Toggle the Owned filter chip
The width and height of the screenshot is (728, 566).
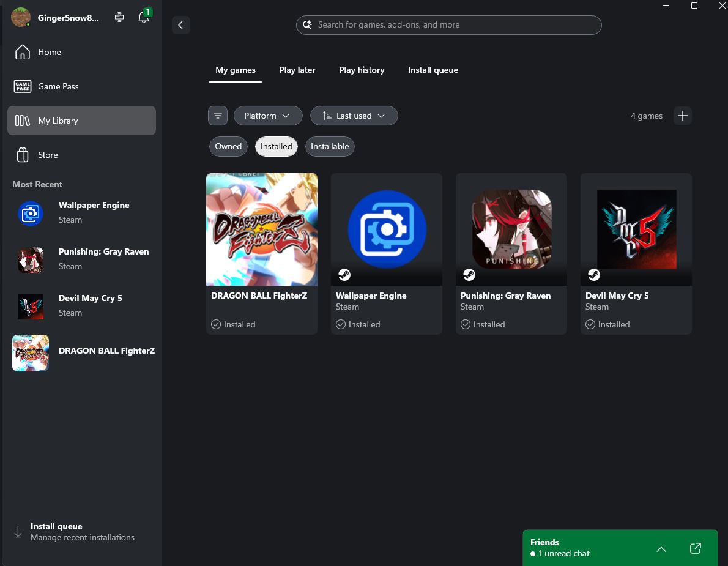228,147
